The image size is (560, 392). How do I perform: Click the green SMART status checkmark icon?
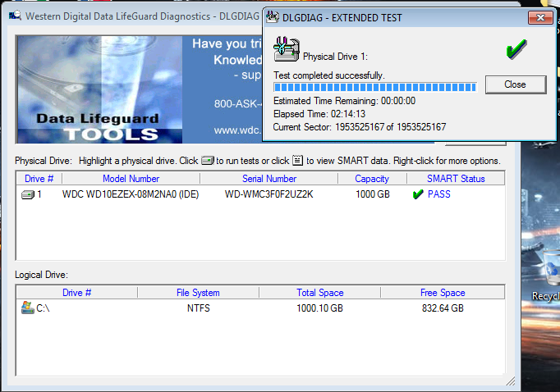pyautogui.click(x=418, y=194)
